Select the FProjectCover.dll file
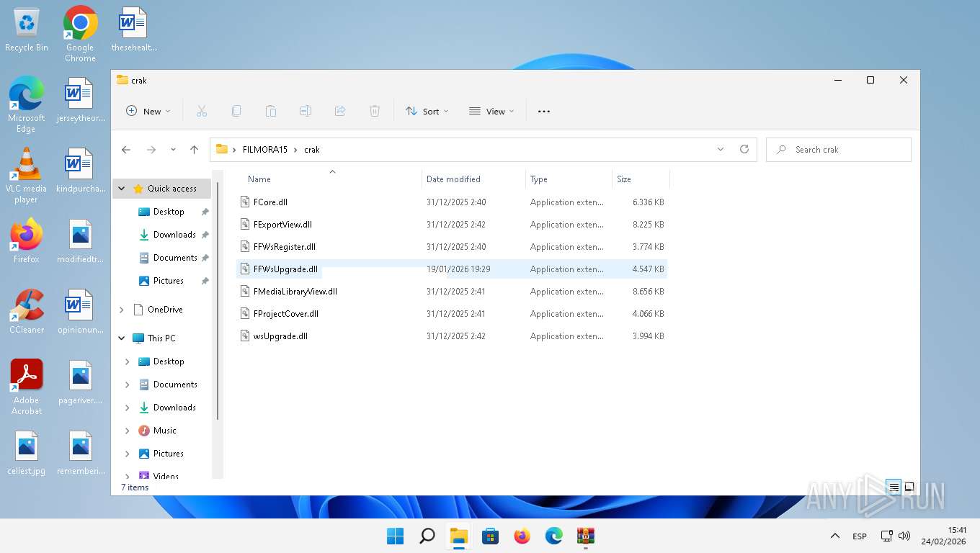Image resolution: width=980 pixels, height=553 pixels. (x=453, y=314)
